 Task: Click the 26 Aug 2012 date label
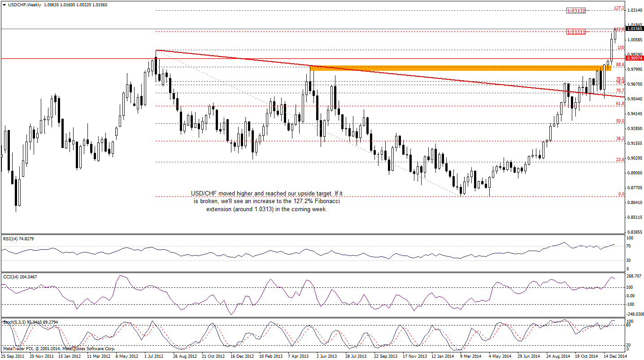[184, 356]
